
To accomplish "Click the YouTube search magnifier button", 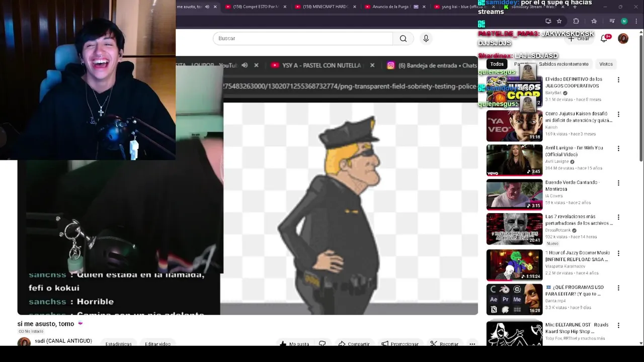I will click(x=403, y=38).
